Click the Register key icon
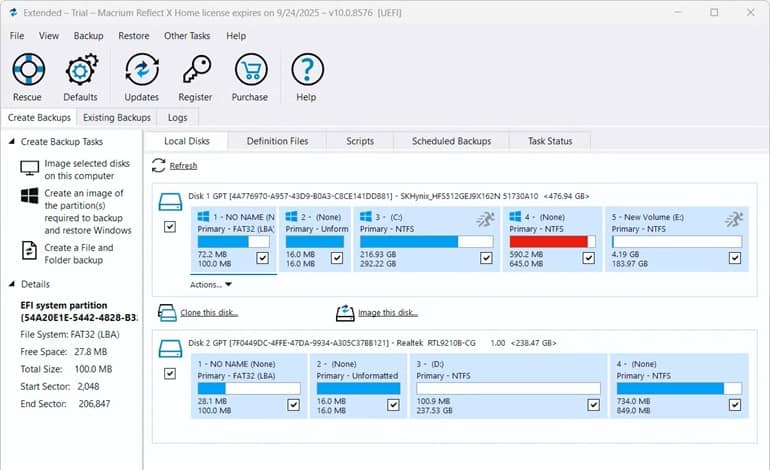 click(196, 69)
